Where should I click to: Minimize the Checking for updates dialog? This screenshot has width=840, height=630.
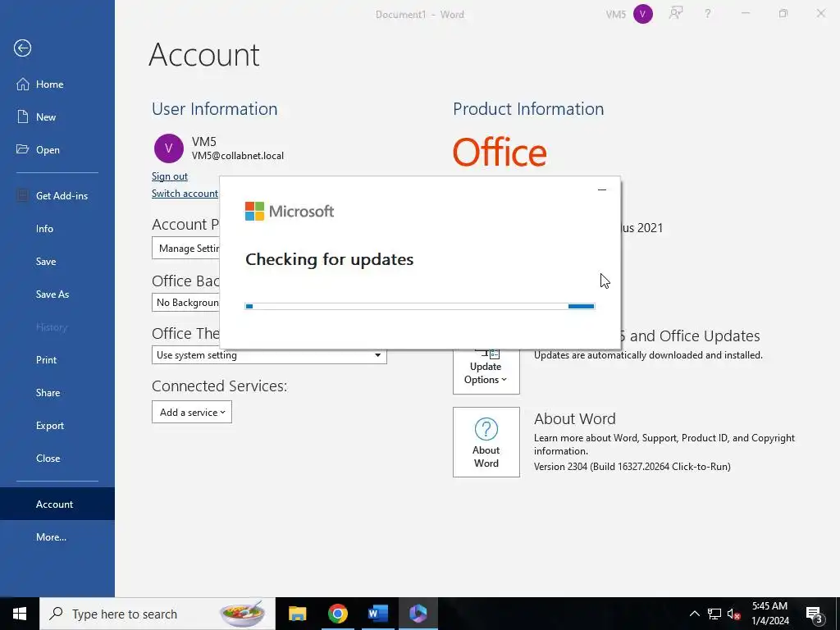tap(601, 189)
